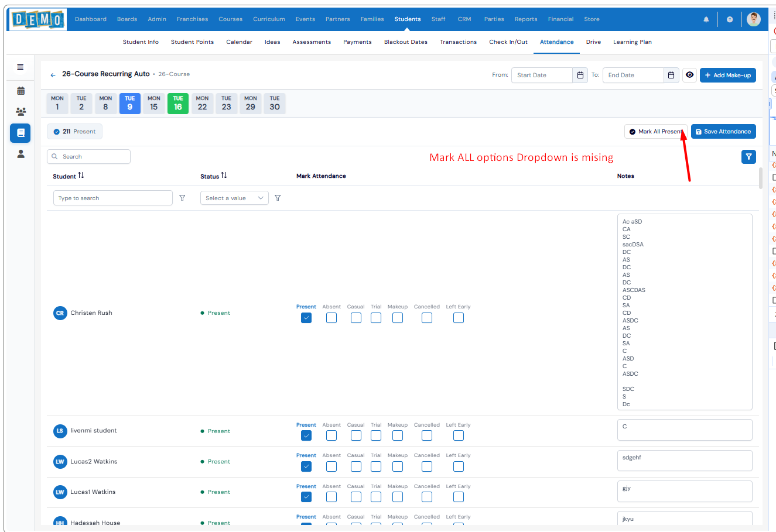Check Absent checkbox for Christen Rush
This screenshot has height=532, width=776.
(x=331, y=318)
